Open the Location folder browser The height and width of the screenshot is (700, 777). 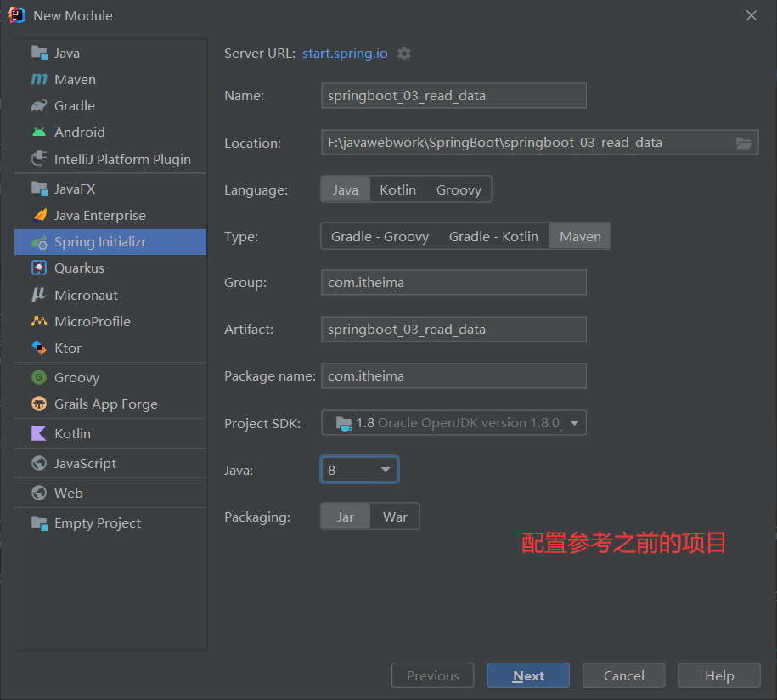pos(745,143)
